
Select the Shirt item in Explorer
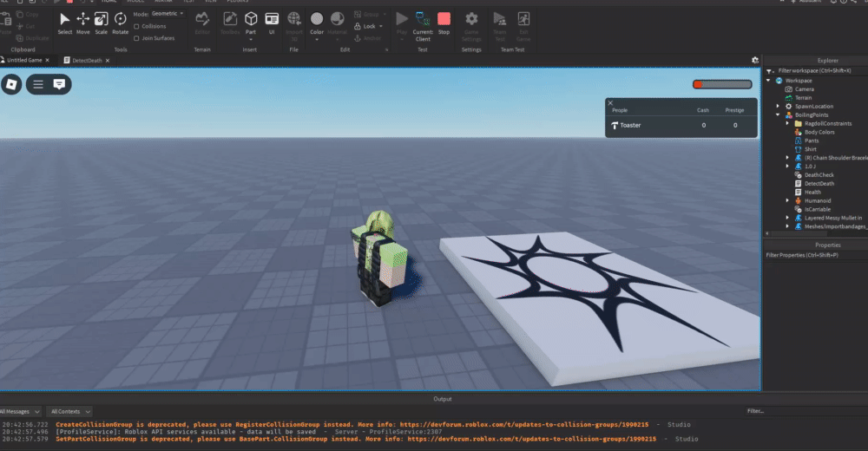coord(806,149)
